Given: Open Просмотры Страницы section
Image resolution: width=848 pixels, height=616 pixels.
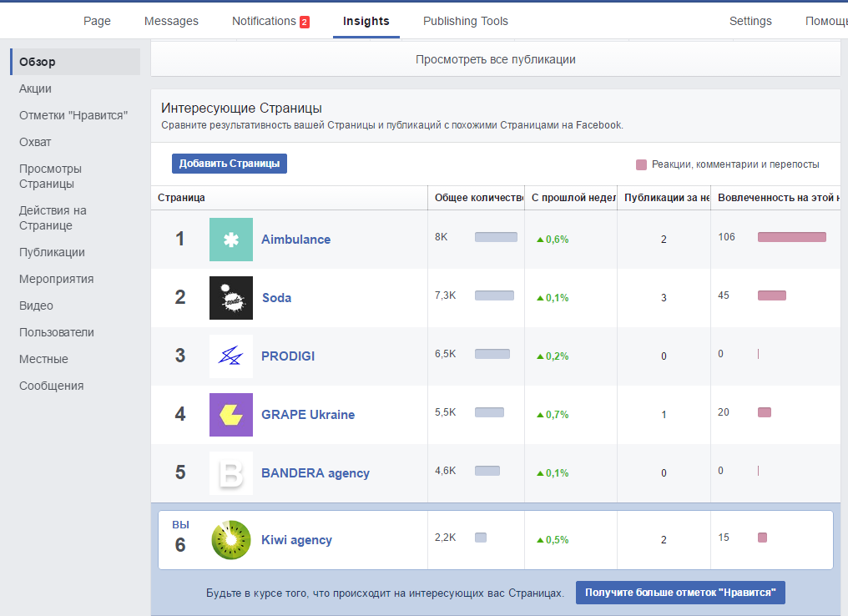Looking at the screenshot, I should point(50,176).
